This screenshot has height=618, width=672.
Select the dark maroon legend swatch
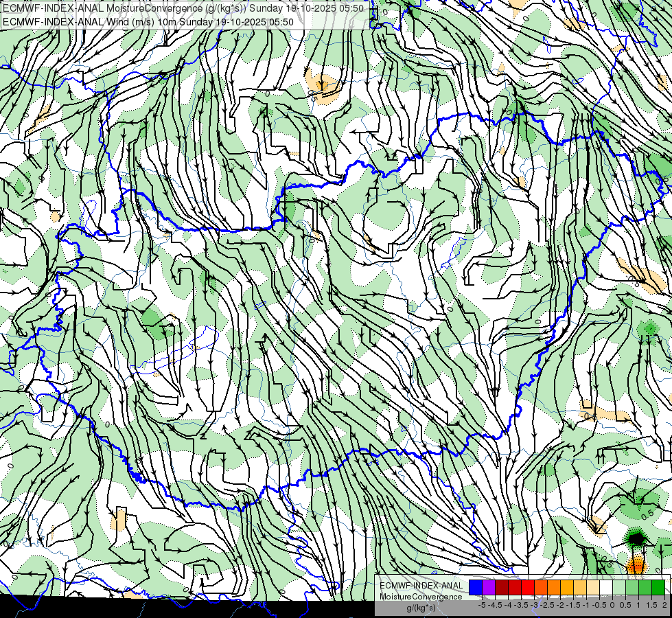(x=502, y=587)
